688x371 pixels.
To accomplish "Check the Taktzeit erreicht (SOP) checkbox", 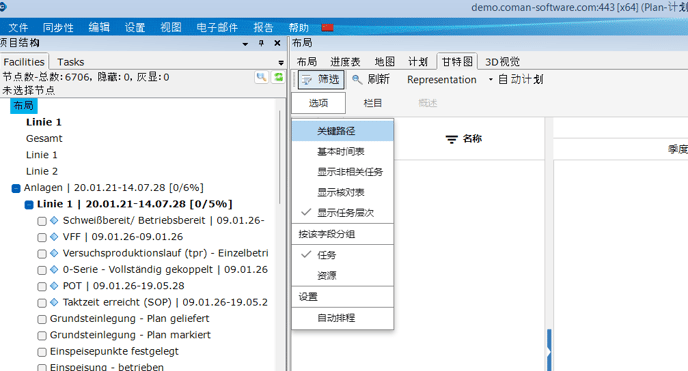I will [42, 303].
